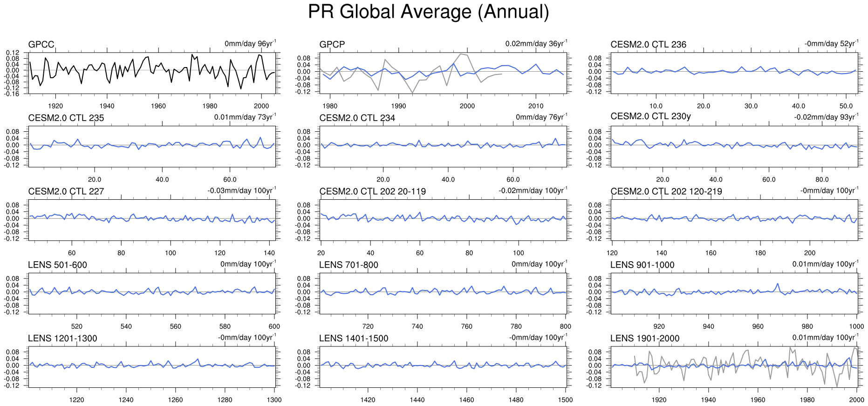
Task: Click the 1990 x-axis label in GPCP plot
Action: tap(398, 106)
